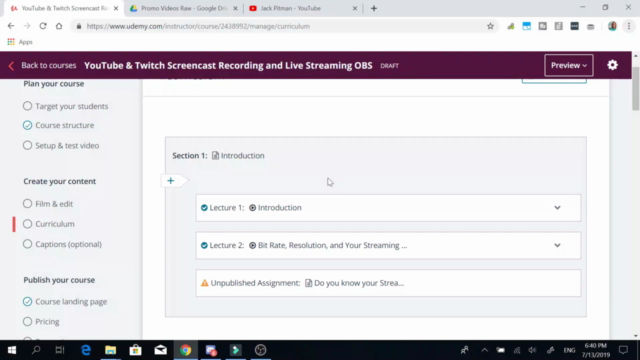Viewport: 640px width, 360px height.
Task: Navigate back with the browser back arrow
Action: [11, 26]
